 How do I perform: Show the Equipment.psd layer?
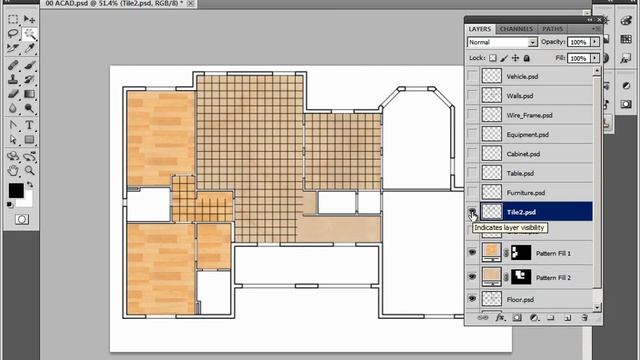click(472, 134)
